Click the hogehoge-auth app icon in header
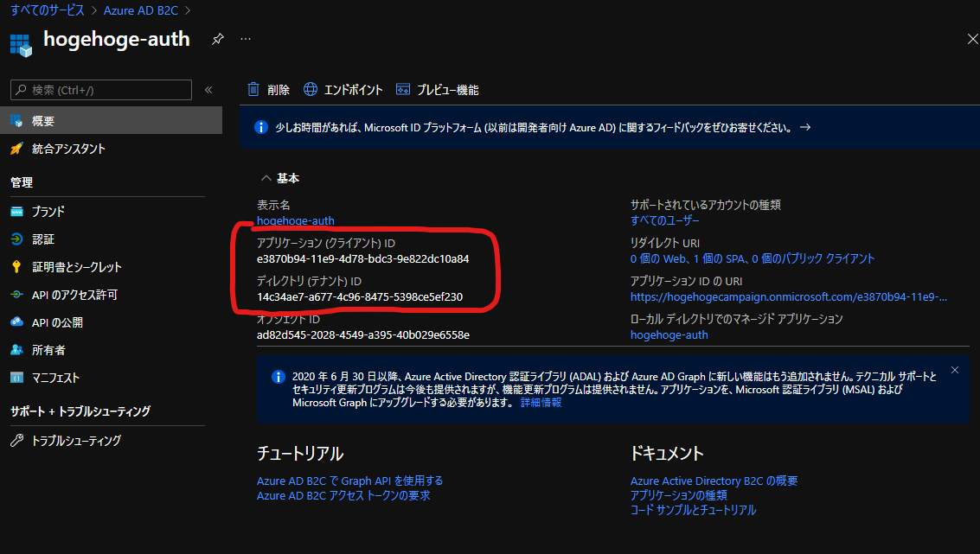 coord(21,46)
